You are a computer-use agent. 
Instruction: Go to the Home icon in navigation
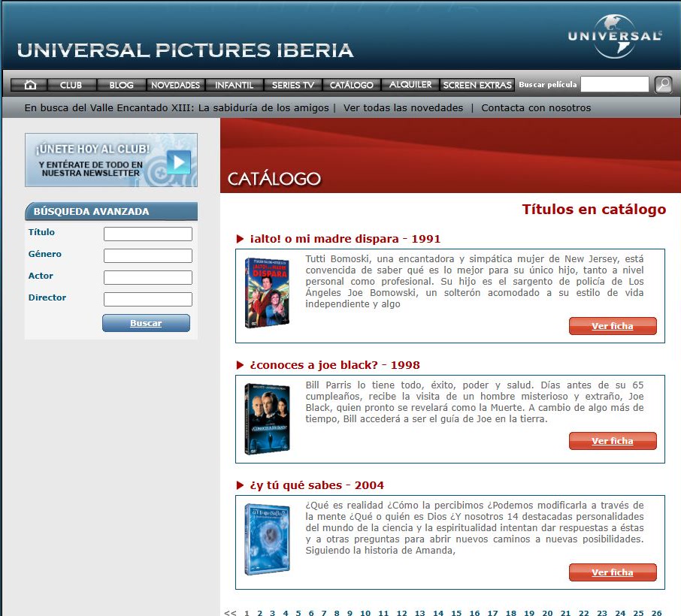29,85
